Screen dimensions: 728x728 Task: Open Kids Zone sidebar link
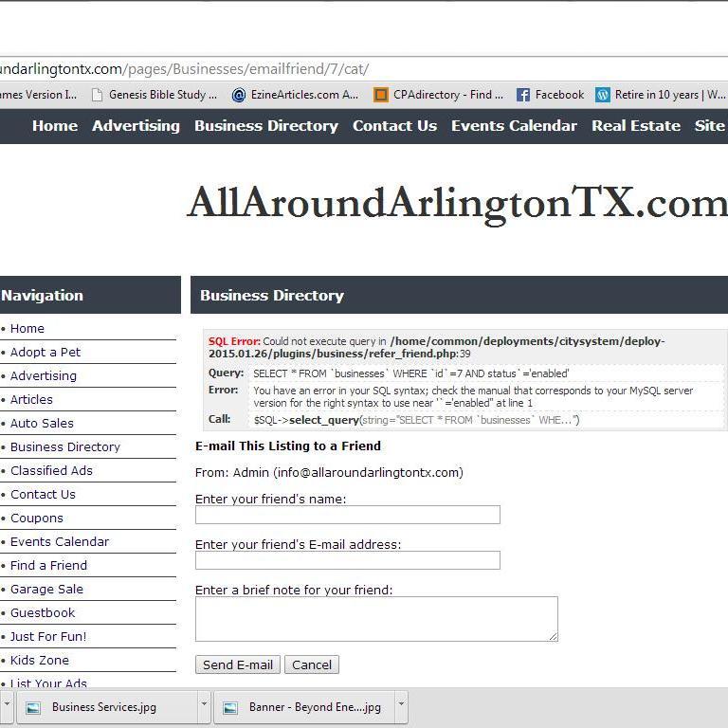pyautogui.click(x=40, y=660)
